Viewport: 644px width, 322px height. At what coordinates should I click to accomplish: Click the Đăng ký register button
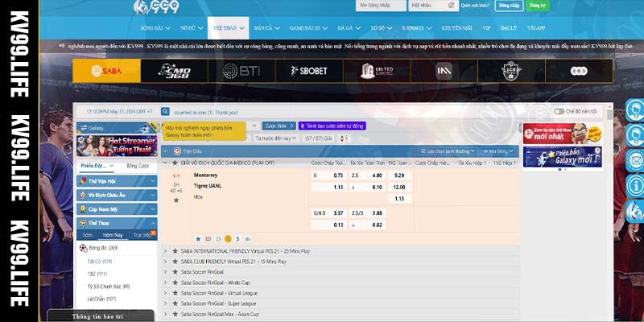point(544,6)
